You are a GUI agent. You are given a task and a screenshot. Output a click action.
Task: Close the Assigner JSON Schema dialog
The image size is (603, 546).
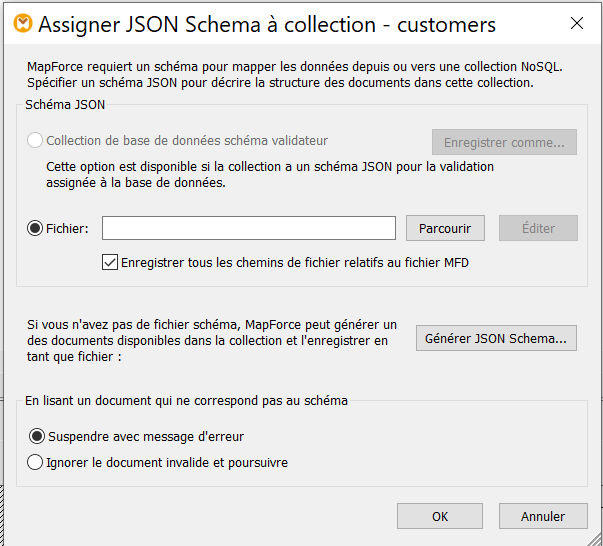tap(577, 24)
